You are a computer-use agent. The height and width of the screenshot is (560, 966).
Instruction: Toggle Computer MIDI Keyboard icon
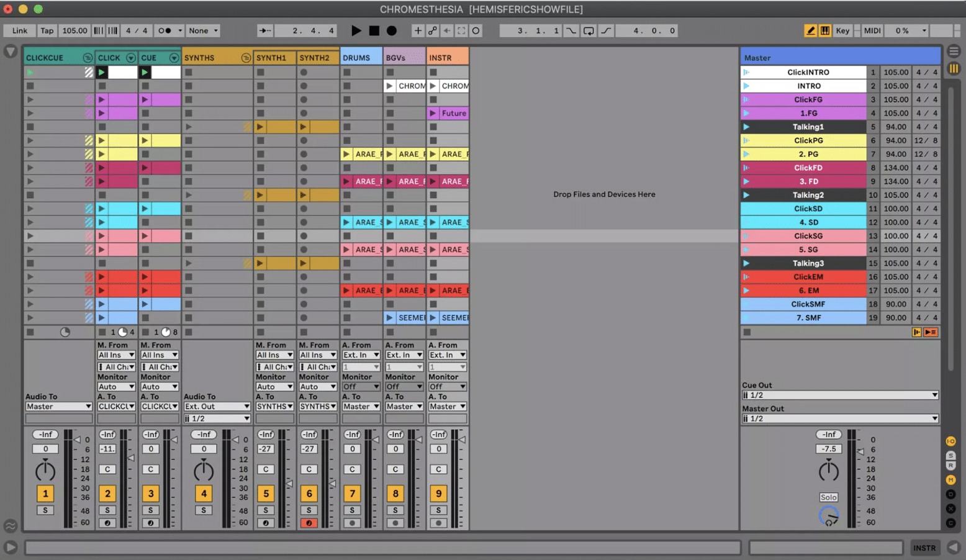pos(825,30)
